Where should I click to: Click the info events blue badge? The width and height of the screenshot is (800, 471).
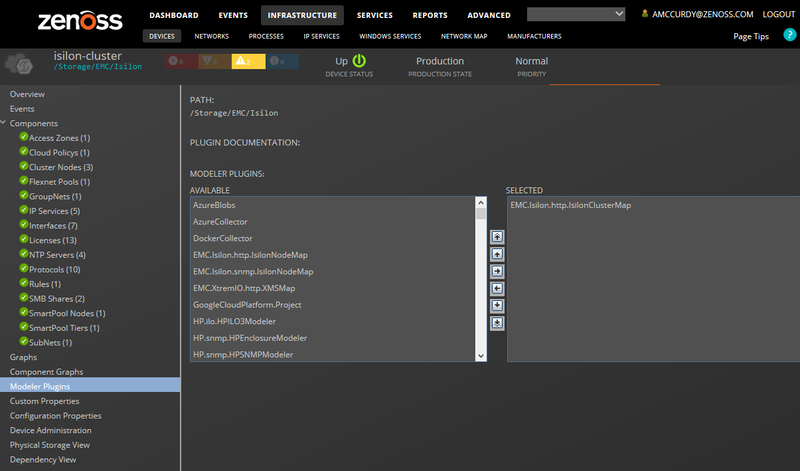pyautogui.click(x=282, y=61)
